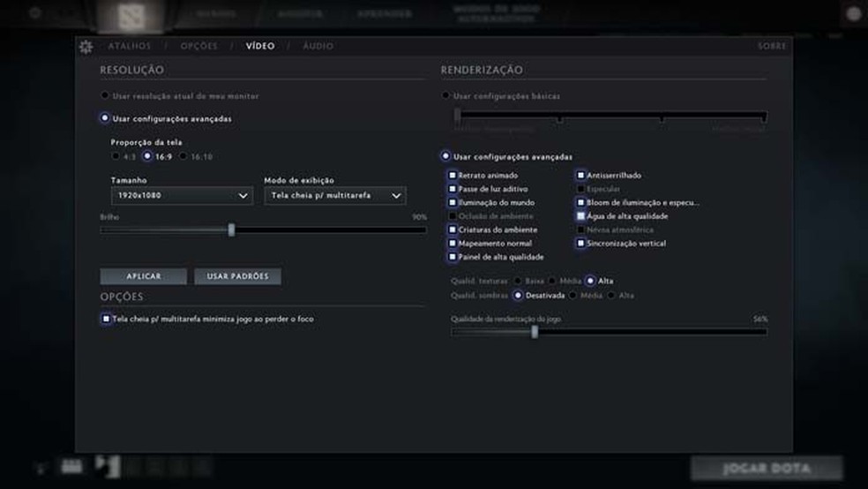Click the APLICAR button
The height and width of the screenshot is (489, 868).
144,276
